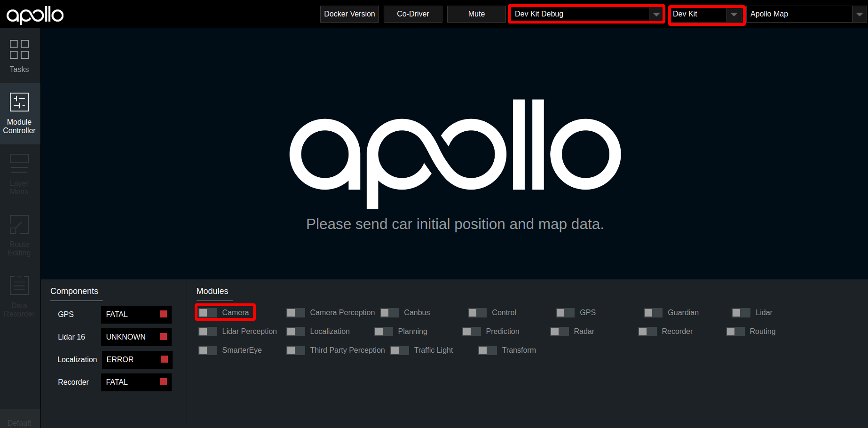Toggle the Camera module switch
The height and width of the screenshot is (428, 868).
[x=207, y=313]
